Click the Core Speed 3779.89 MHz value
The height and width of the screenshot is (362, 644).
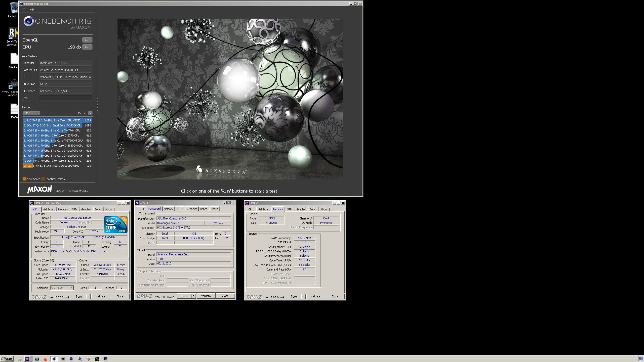(63, 265)
